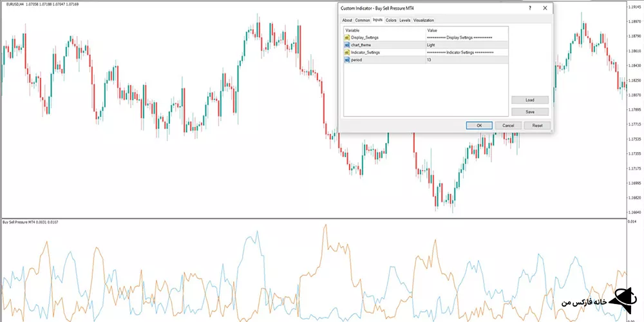The image size is (644, 322).
Task: Click the Reset button
Action: pos(537,126)
